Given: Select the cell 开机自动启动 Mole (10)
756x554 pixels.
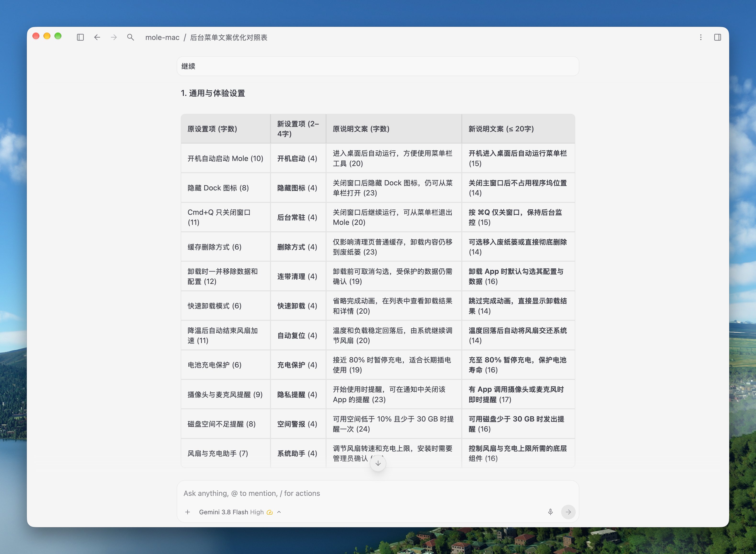Looking at the screenshot, I should 226,158.
